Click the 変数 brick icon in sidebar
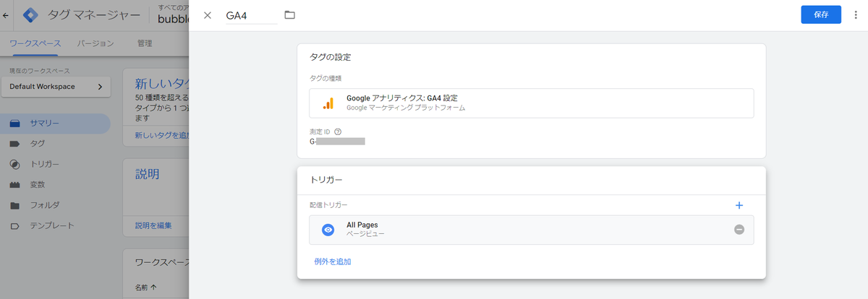The width and height of the screenshot is (868, 299). coord(14,185)
